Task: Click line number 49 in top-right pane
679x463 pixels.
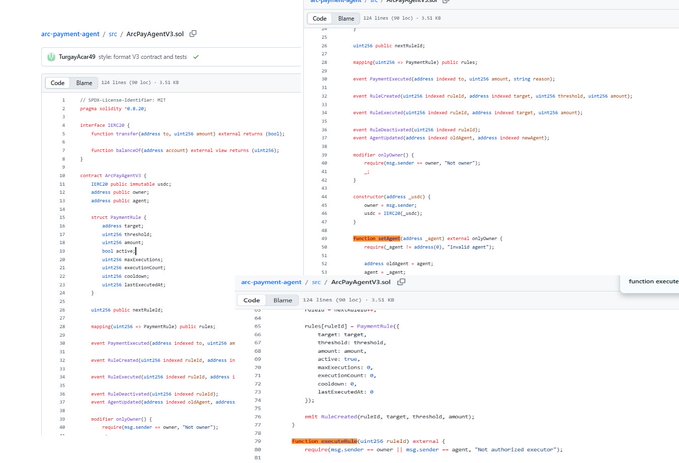Action: pyautogui.click(x=324, y=238)
